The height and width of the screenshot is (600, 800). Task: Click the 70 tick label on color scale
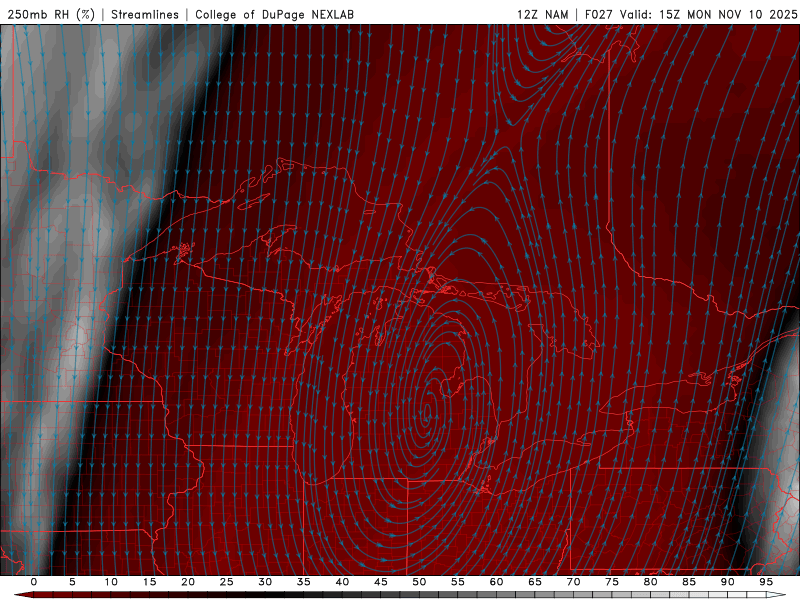pos(573,582)
